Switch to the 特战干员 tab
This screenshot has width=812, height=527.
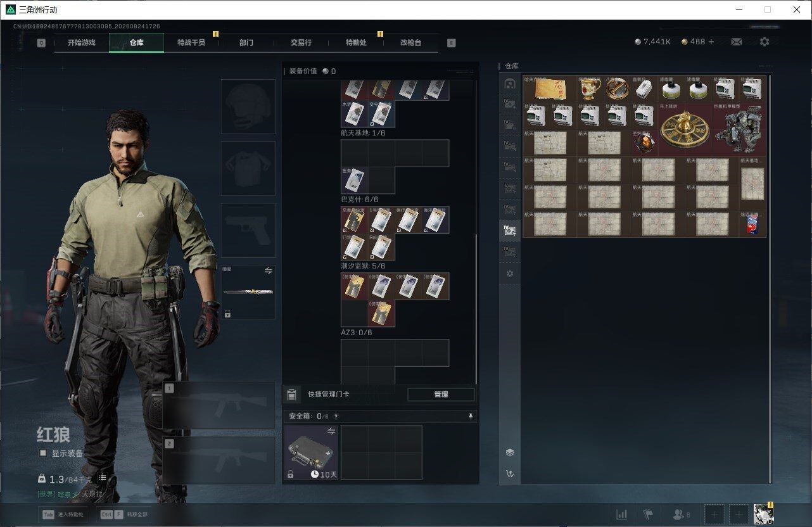[x=191, y=42]
